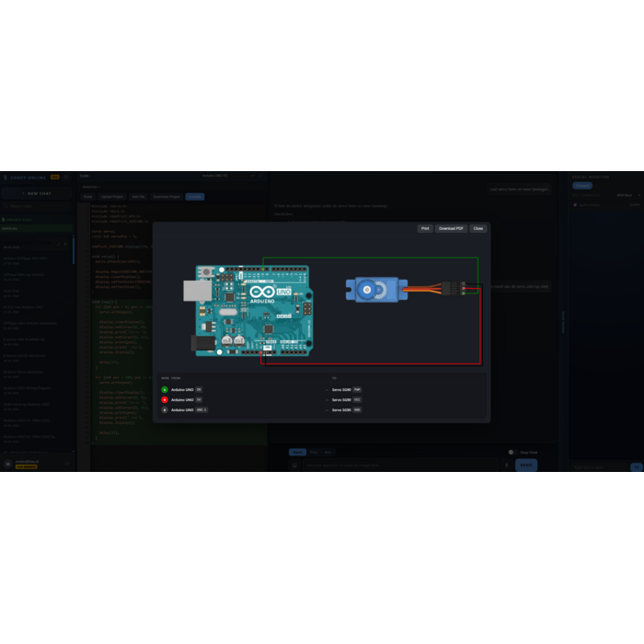Screen dimensions: 644x644
Task: Click the Compile button
Action: point(194,197)
